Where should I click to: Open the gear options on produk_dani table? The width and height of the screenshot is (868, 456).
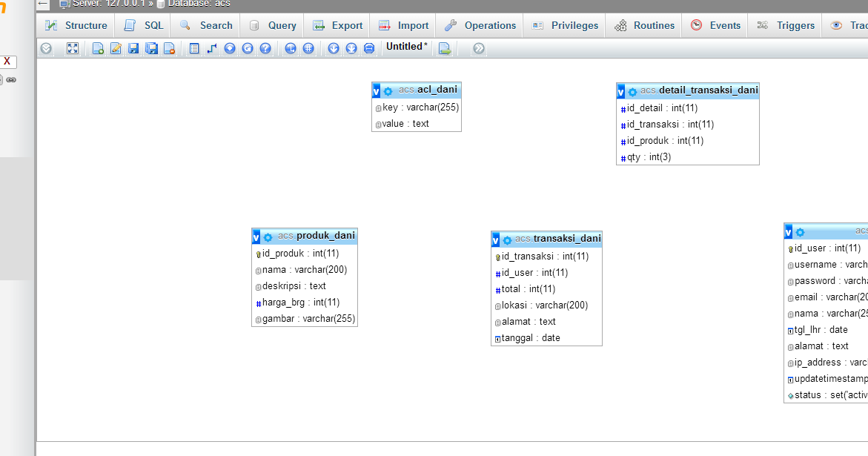pos(268,236)
